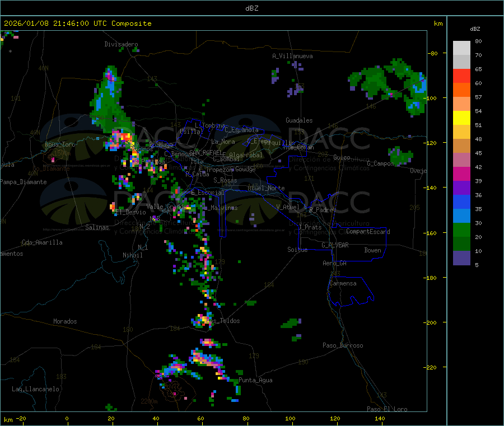The height and width of the screenshot is (426, 504).
Task: Click the Lag.Llancanelo map label
Action: point(35,389)
